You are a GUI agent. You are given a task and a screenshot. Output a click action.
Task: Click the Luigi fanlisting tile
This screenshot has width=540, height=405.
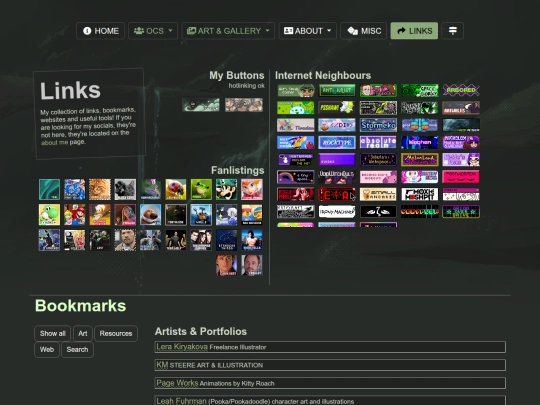click(x=226, y=189)
